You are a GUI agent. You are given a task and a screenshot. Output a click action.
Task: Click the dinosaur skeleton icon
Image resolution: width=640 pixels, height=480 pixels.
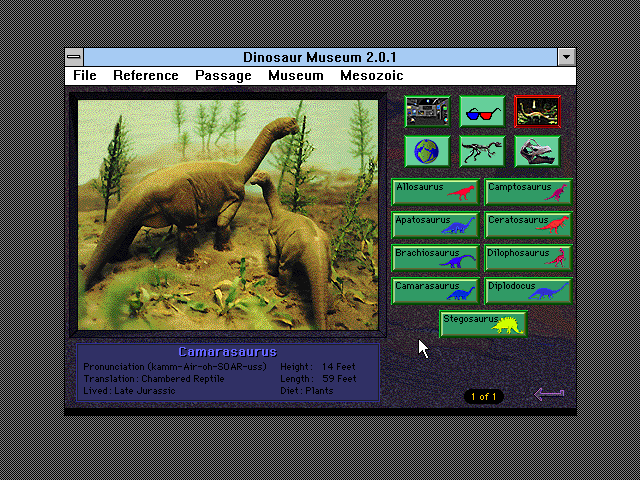click(482, 151)
